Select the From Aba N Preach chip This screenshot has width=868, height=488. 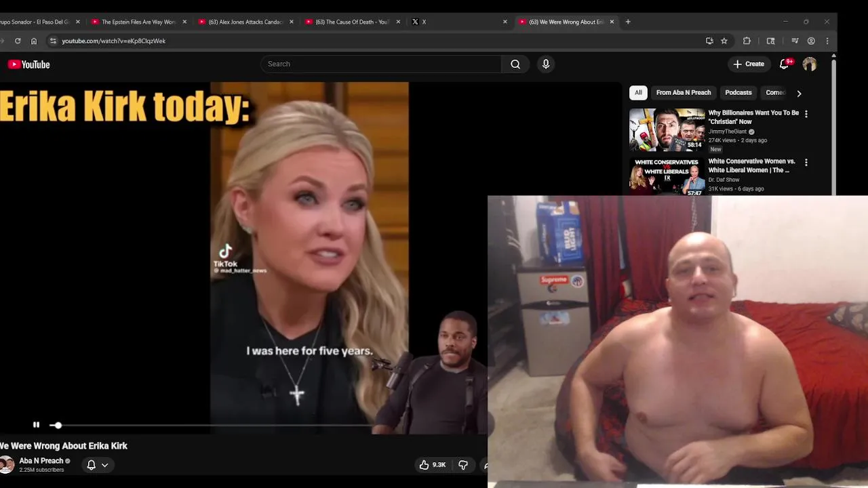[x=684, y=93]
